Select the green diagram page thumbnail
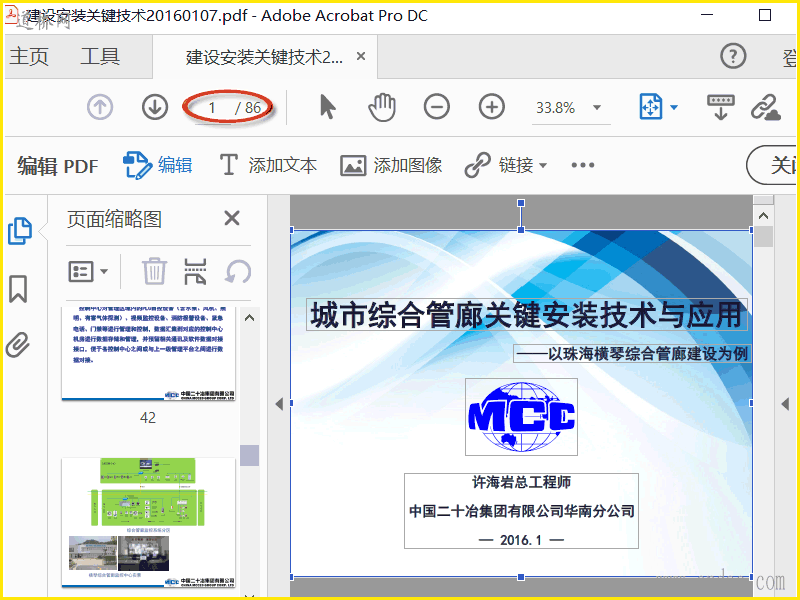Viewport: 800px width, 600px height. coord(148,522)
